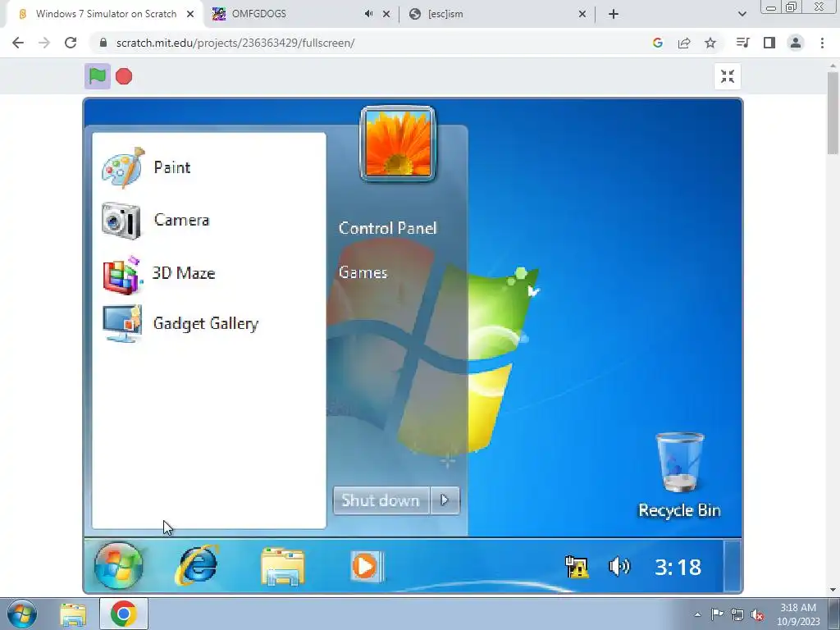840x630 pixels.
Task: Open media controls icon in toolbar
Action: click(742, 43)
